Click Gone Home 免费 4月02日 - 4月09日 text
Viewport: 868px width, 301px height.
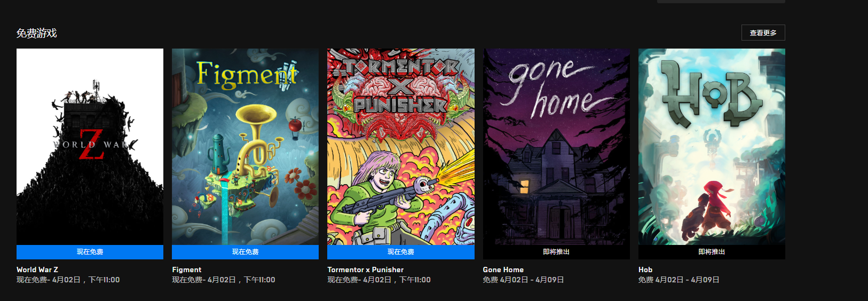(524, 280)
